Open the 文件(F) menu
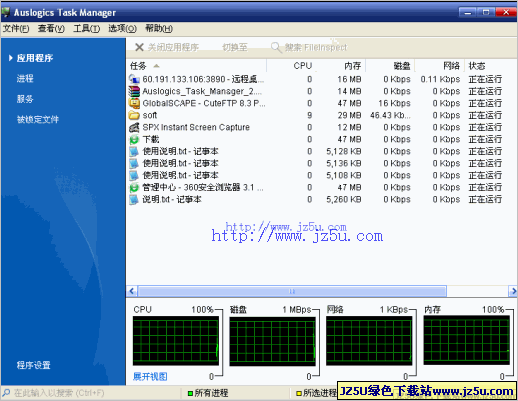Image resolution: width=518 pixels, height=401 pixels. (16, 29)
